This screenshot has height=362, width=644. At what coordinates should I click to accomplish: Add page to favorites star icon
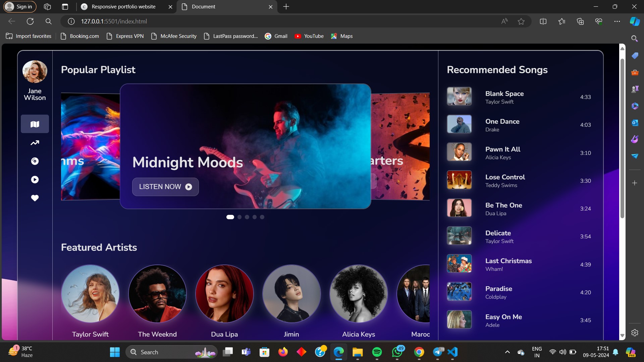(521, 21)
